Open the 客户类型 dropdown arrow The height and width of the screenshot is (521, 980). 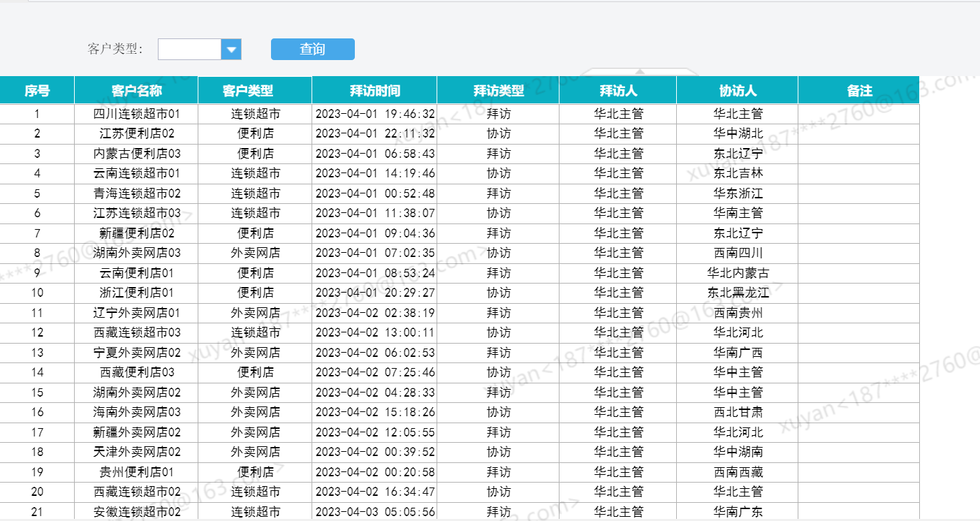tap(231, 50)
